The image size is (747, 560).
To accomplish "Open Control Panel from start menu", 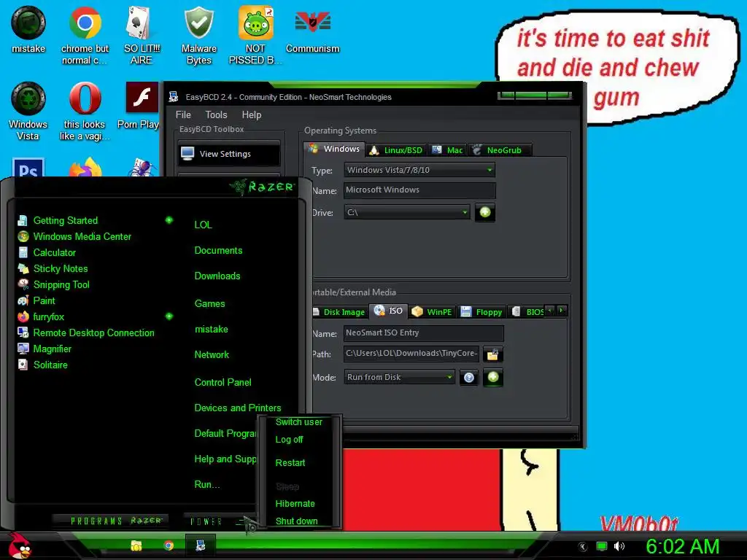I will click(x=223, y=382).
